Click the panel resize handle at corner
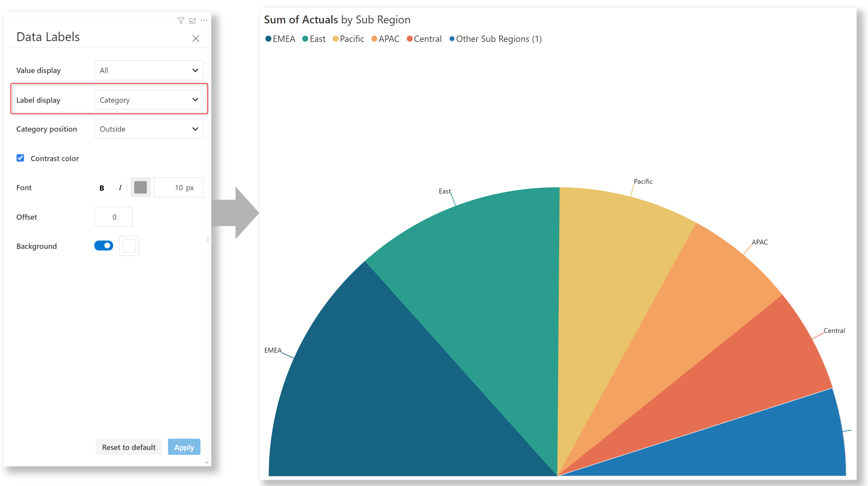Viewport: 868px width, 486px height. [x=207, y=462]
